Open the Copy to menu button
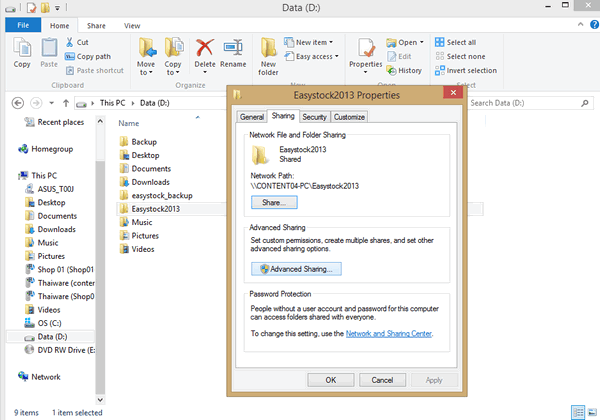This screenshot has height=420, width=600. tap(173, 57)
